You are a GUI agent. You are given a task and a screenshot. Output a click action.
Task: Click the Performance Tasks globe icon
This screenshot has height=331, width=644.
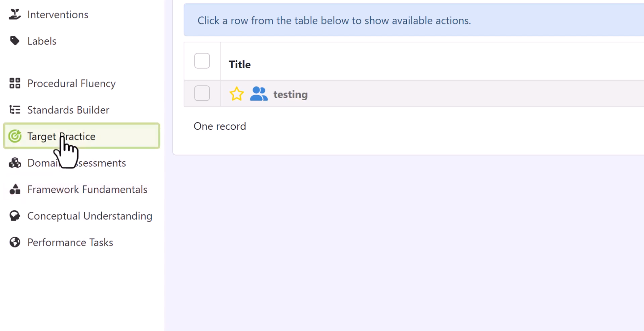(x=15, y=242)
